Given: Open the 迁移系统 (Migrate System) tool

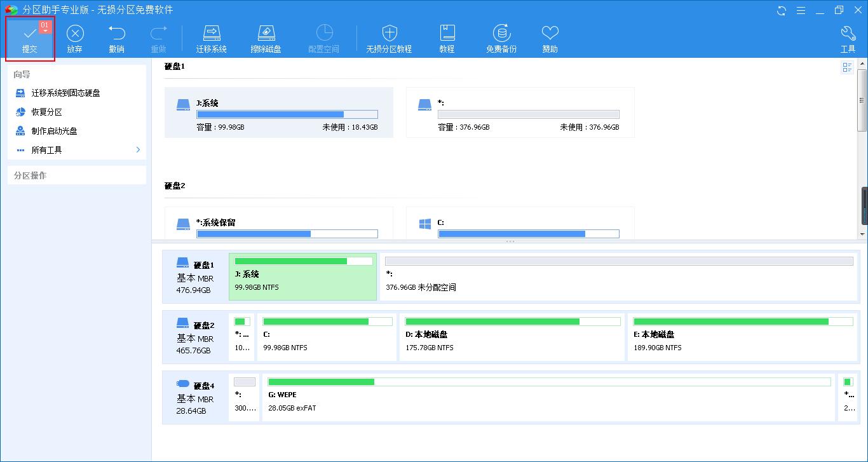Looking at the screenshot, I should click(x=212, y=37).
